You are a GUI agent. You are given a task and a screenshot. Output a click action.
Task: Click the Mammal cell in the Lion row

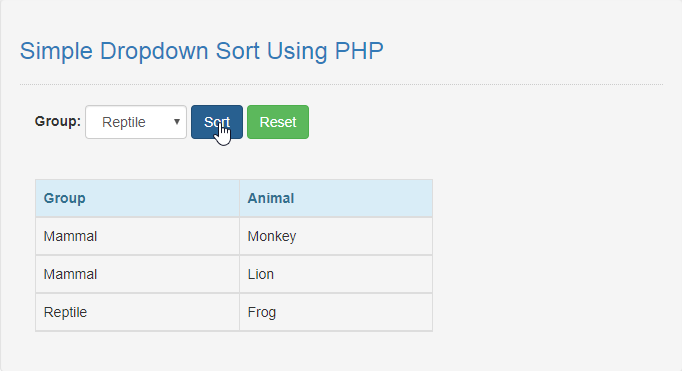pyautogui.click(x=137, y=274)
